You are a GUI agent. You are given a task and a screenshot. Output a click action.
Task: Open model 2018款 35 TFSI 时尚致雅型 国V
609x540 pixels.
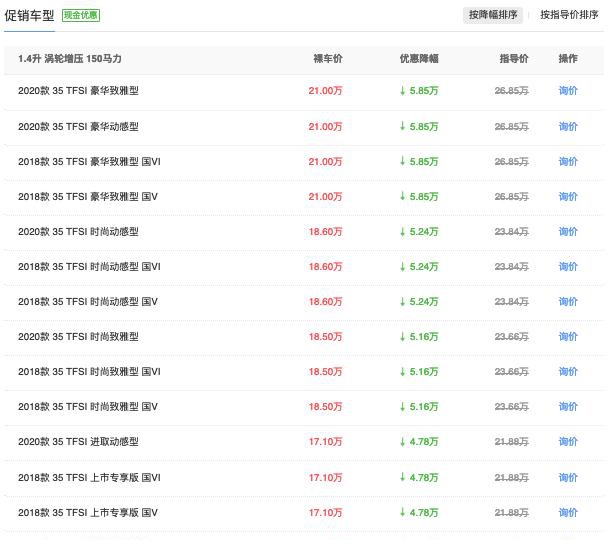pyautogui.click(x=88, y=406)
